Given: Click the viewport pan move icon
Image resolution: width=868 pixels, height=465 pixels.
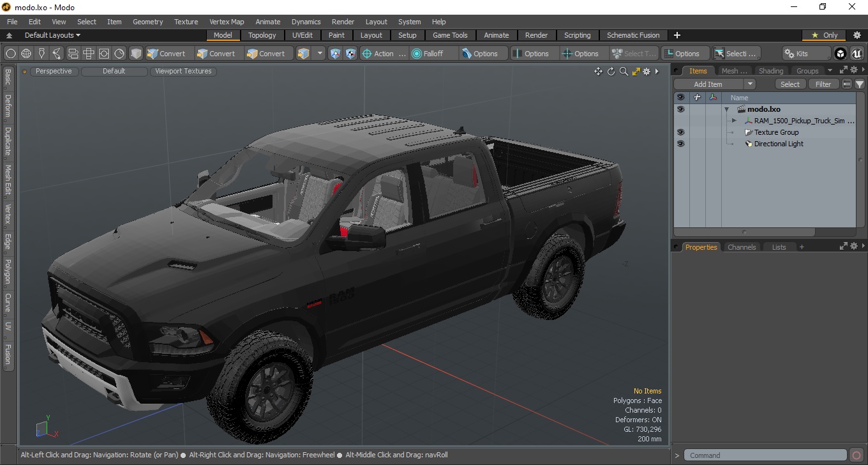Looking at the screenshot, I should [598, 72].
